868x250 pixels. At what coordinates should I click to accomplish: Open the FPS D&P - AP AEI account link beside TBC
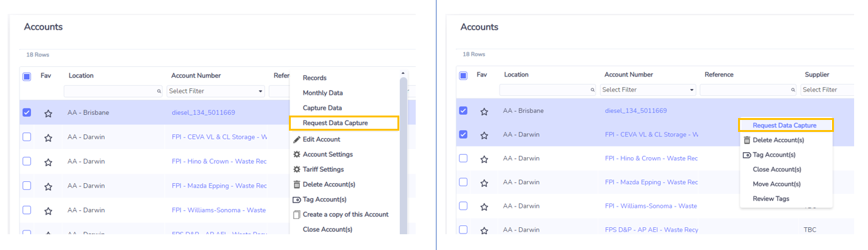(652, 230)
